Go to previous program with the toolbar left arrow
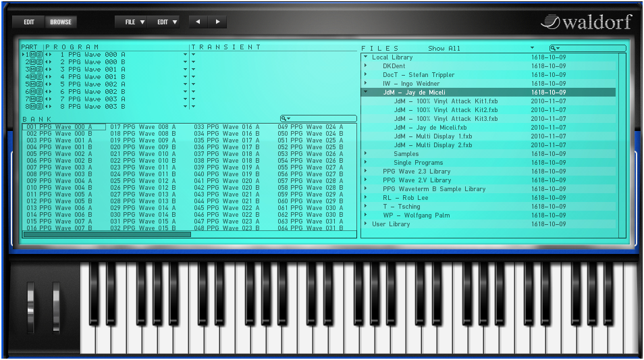 tap(198, 22)
